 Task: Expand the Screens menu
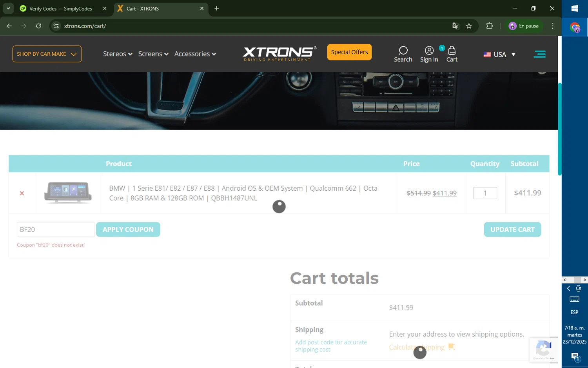[153, 54]
